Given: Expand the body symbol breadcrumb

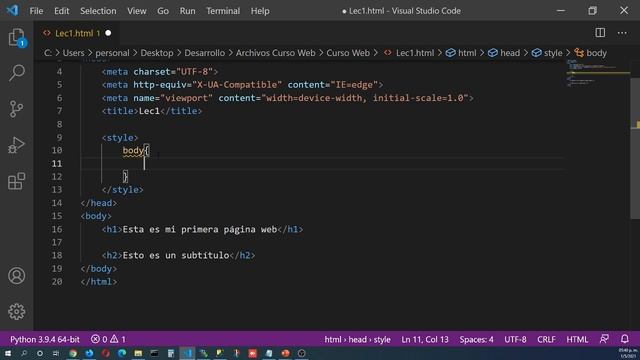Looking at the screenshot, I should point(591,53).
